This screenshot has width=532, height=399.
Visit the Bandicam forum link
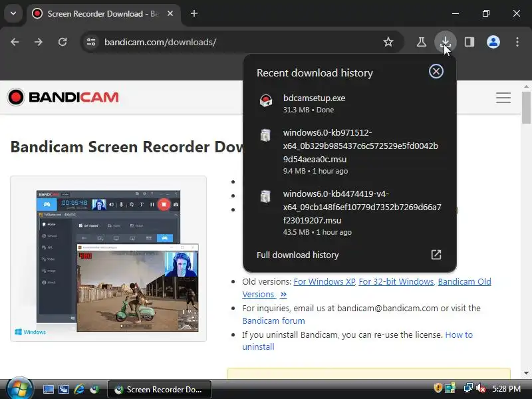(273, 321)
